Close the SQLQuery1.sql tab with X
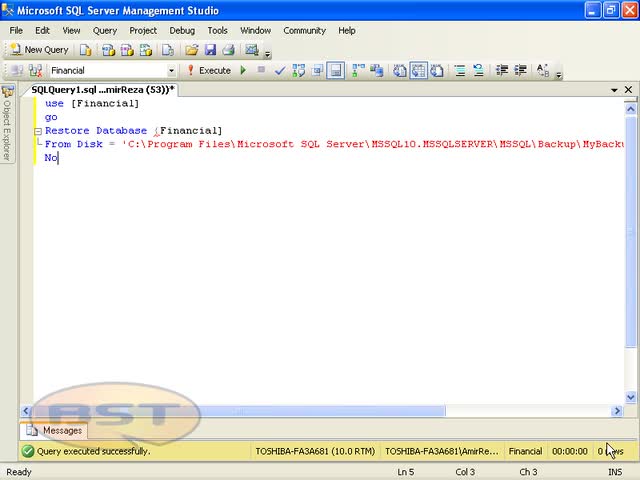This screenshot has height=480, width=640. point(629,89)
